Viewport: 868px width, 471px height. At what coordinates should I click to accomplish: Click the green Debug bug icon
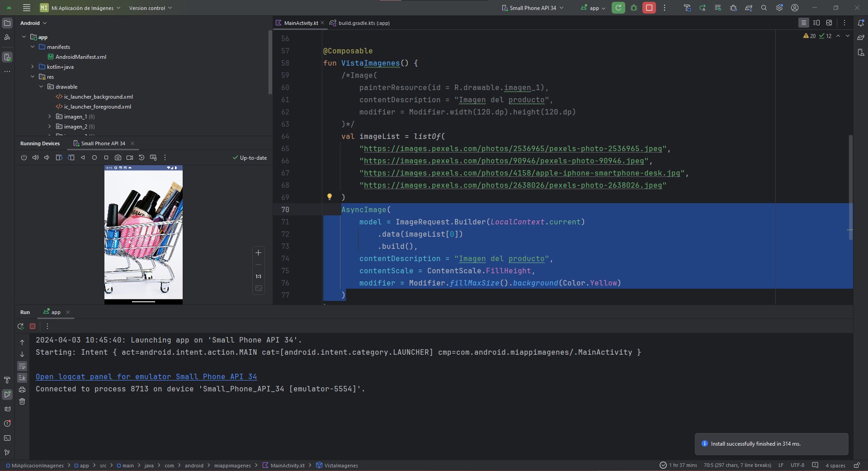click(634, 8)
